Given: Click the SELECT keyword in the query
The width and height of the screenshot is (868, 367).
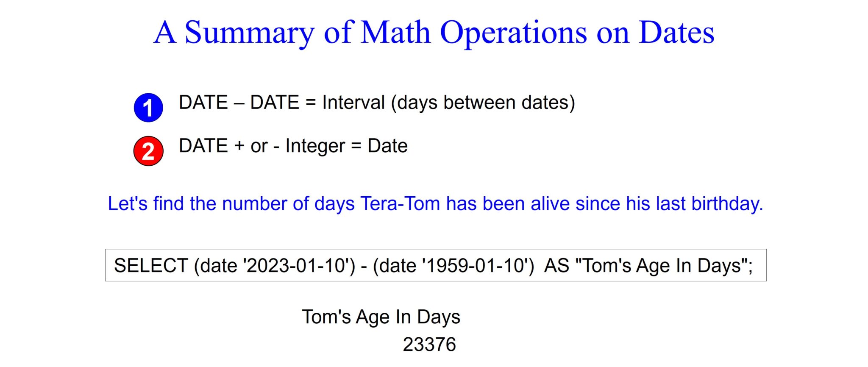Looking at the screenshot, I should coord(151,266).
